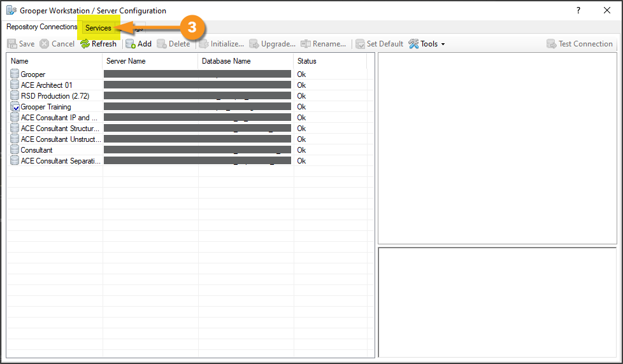Click the database icon beside ACE Consultant Unstruct...
This screenshot has width=623, height=364.
pyautogui.click(x=15, y=139)
